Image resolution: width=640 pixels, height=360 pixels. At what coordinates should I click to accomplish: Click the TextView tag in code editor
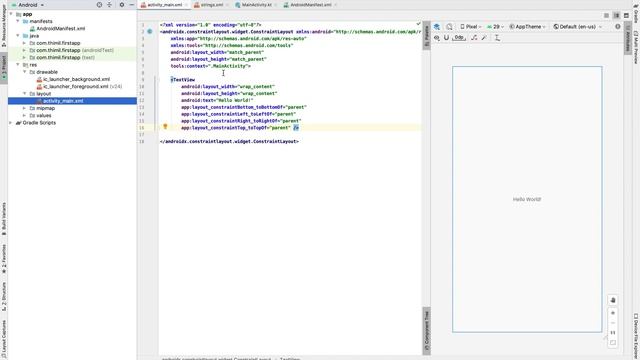click(x=184, y=80)
